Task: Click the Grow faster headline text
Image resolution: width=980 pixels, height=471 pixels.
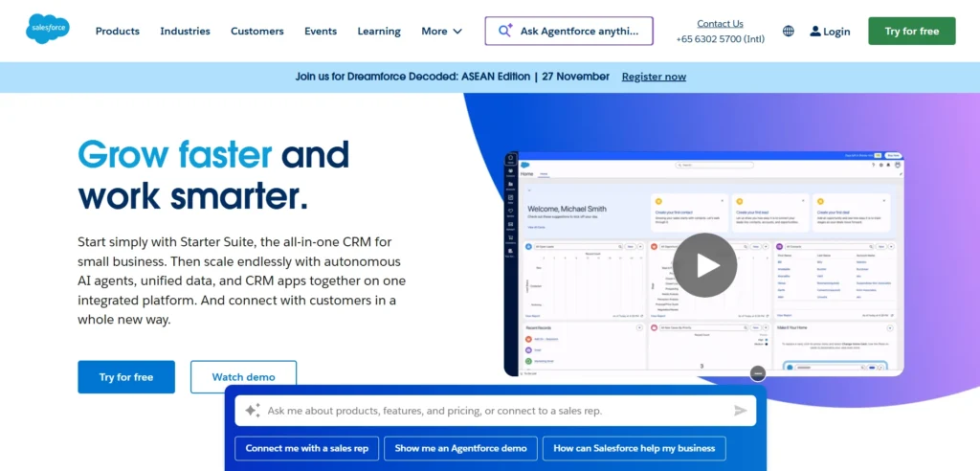Action: click(x=175, y=154)
